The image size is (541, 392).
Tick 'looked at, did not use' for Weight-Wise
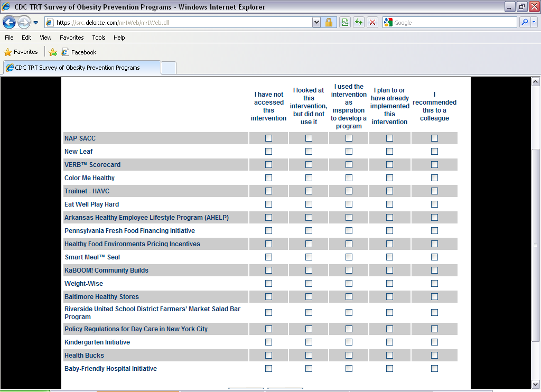[309, 284]
